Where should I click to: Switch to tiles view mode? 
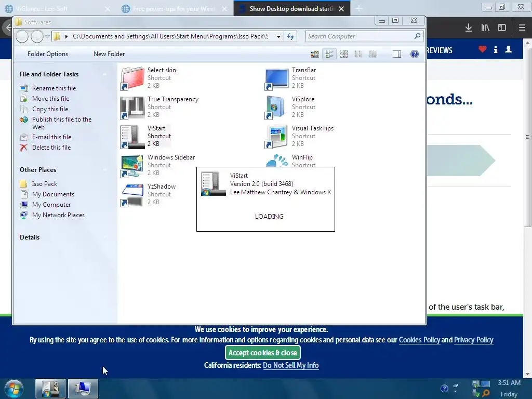point(329,54)
